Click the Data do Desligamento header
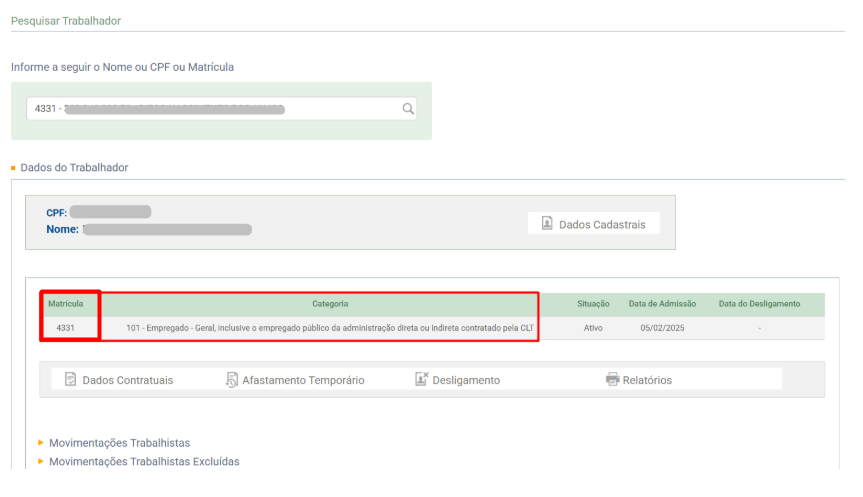Viewport: 863px width, 497px height. [759, 304]
